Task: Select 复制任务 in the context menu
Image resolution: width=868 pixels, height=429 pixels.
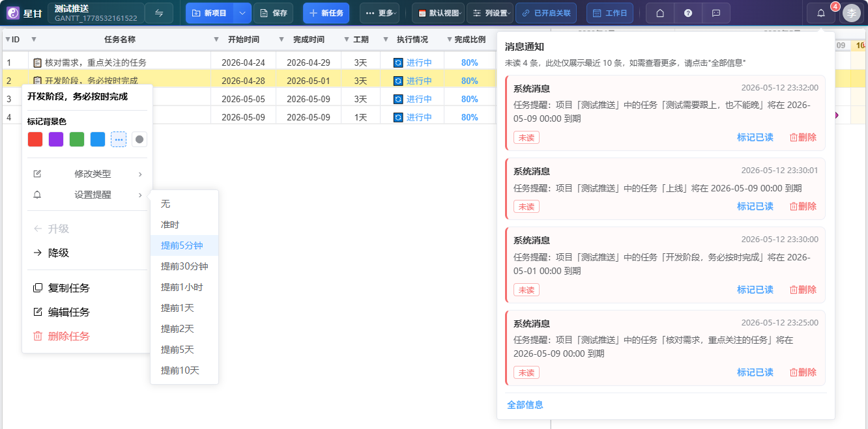Action: pos(87,288)
